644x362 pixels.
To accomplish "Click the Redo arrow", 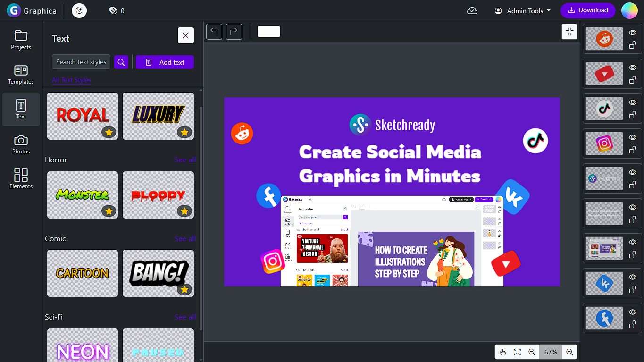I will (234, 32).
